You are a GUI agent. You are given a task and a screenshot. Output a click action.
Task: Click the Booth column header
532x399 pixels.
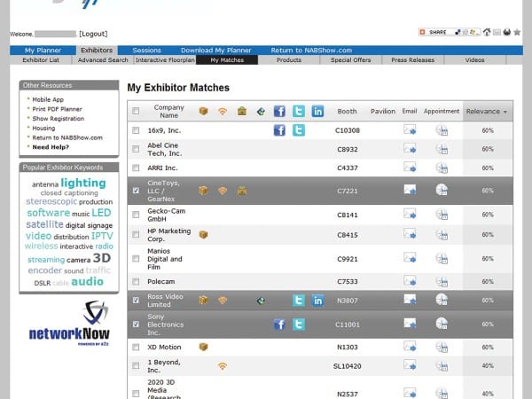[347, 112]
